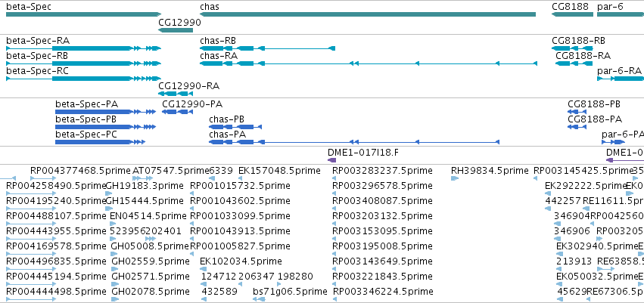Select the CG8188-PB coding feature
The image size is (644, 303).
(577, 112)
